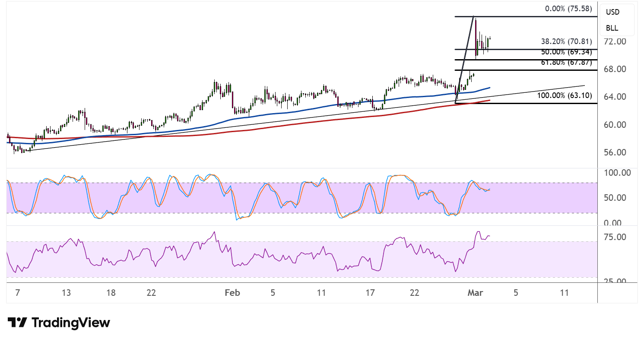This screenshot has height=342, width=644.
Task: Click the 68.00 price axis label
Action: pos(615,69)
